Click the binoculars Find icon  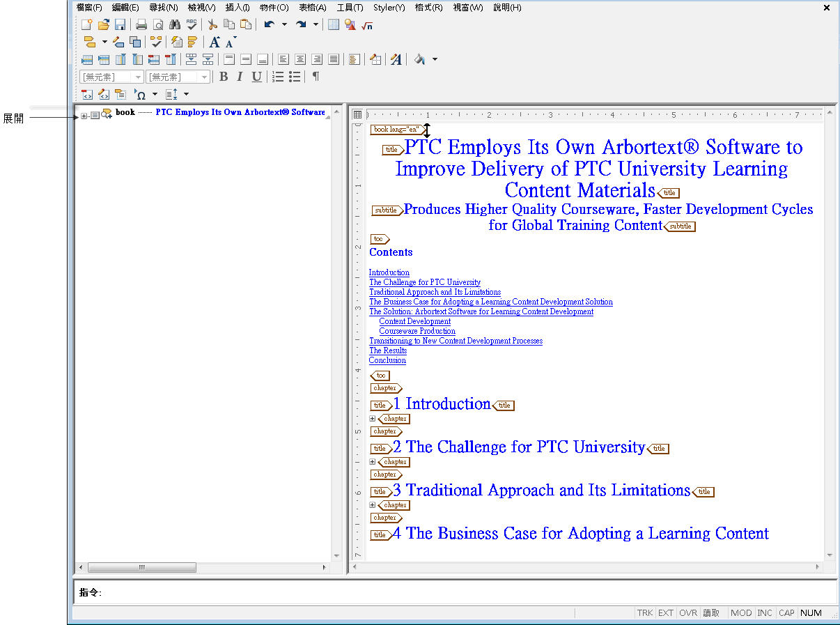175,25
